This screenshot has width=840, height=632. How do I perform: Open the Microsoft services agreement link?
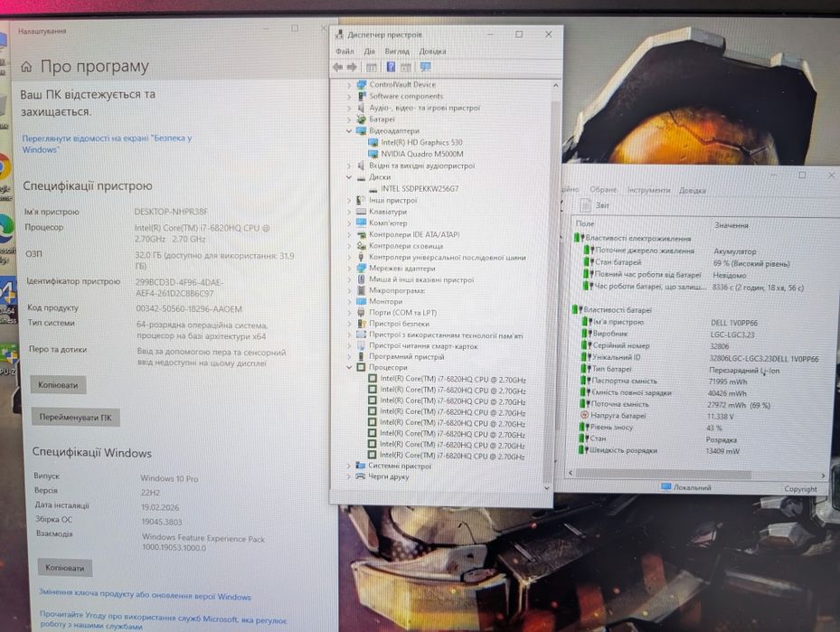(163, 619)
